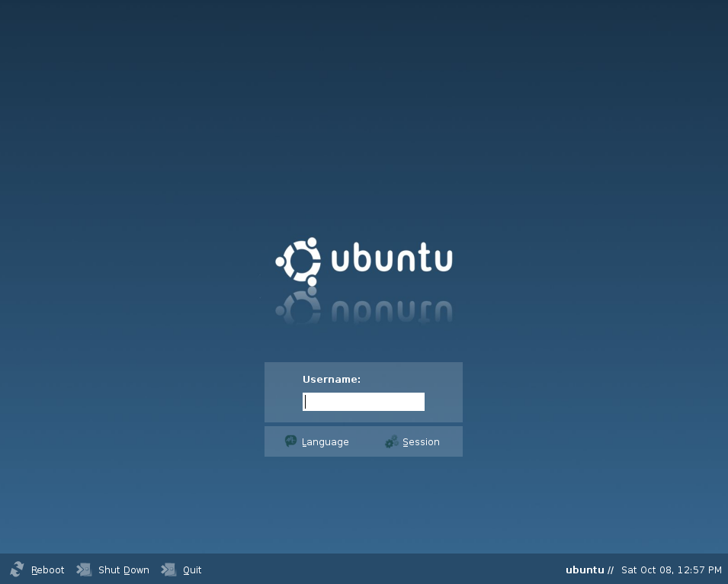Click the Shut Down icon
This screenshot has height=584, width=728.
coord(84,570)
